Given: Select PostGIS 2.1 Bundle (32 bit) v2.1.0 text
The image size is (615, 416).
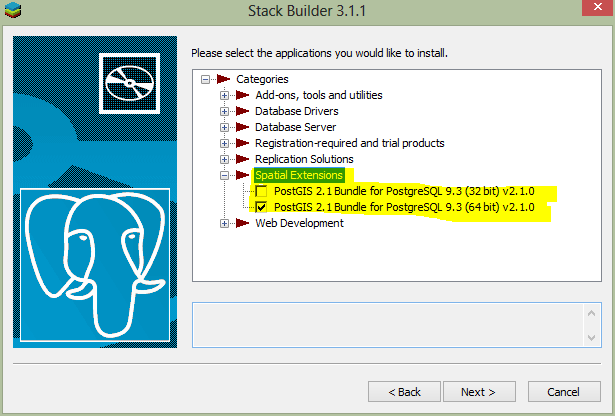Looking at the screenshot, I should coord(404,191).
